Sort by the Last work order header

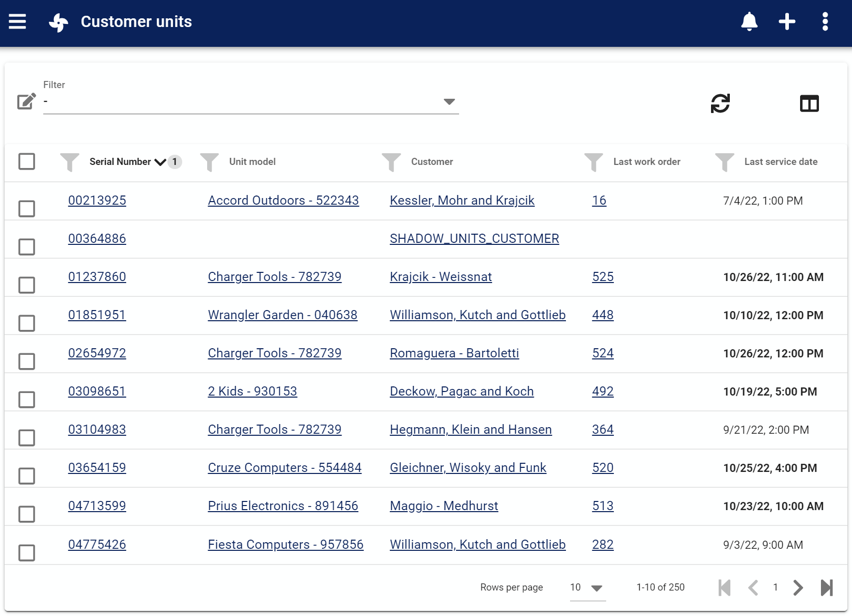coord(647,161)
